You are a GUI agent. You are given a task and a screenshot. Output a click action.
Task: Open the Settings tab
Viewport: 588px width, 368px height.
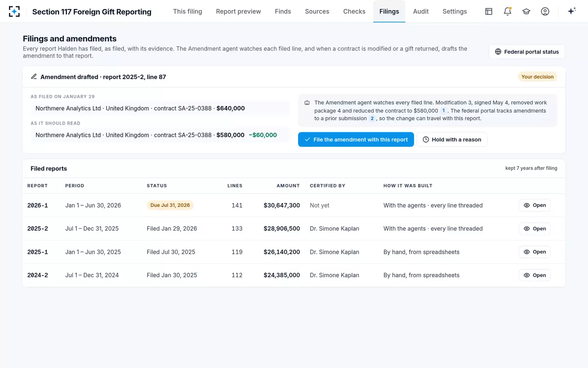click(x=455, y=11)
